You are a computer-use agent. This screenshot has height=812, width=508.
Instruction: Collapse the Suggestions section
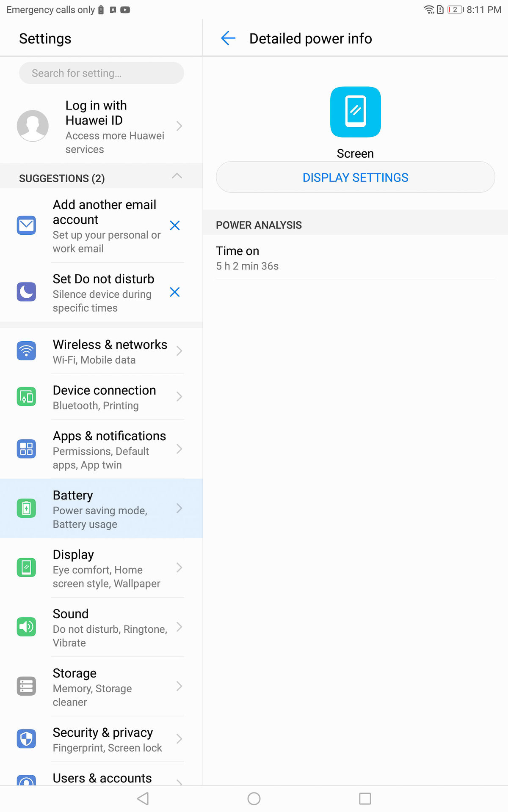click(177, 176)
